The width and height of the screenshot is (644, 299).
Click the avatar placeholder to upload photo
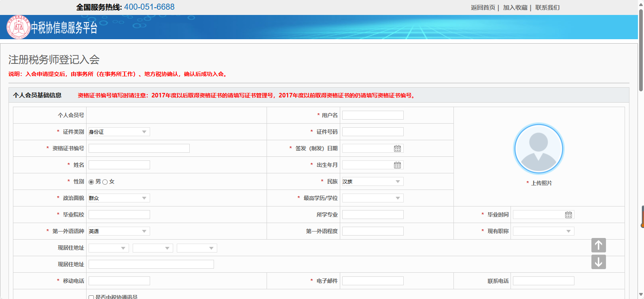[538, 148]
